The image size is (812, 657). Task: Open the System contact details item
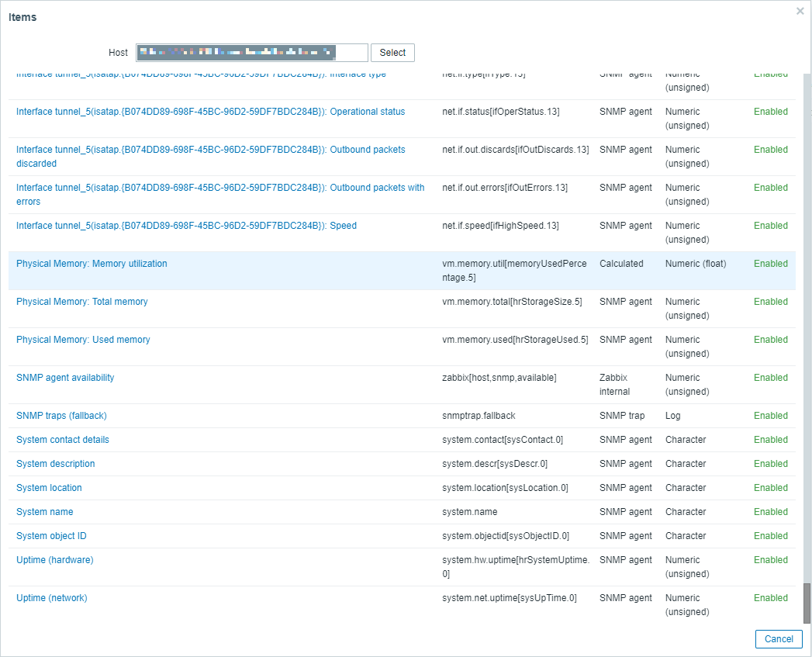coord(62,439)
